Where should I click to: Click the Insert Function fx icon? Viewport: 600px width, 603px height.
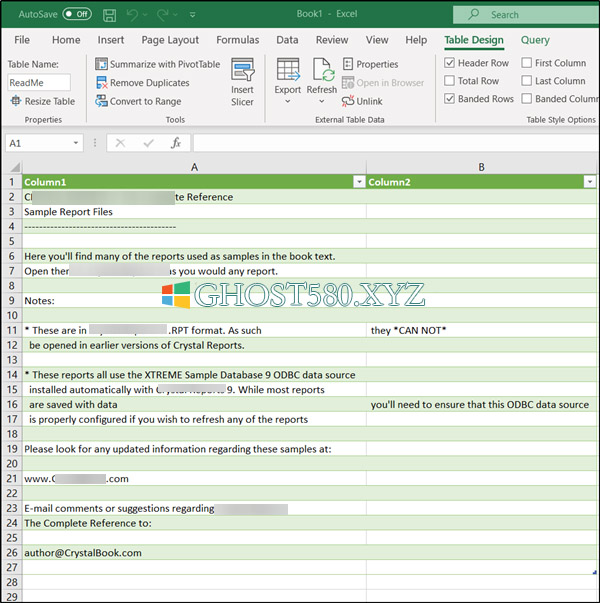[x=176, y=143]
